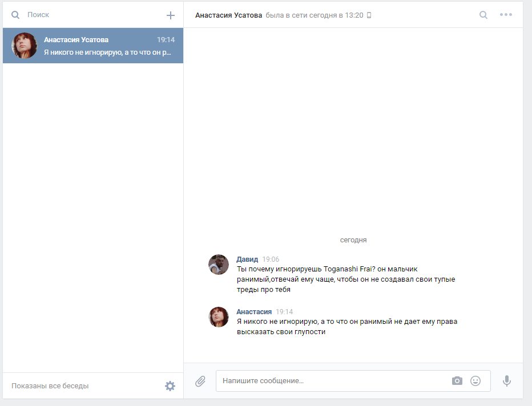Open the search-in-chat magnifier in the chat header
Viewport: 532px width, 406px height.
(x=483, y=15)
